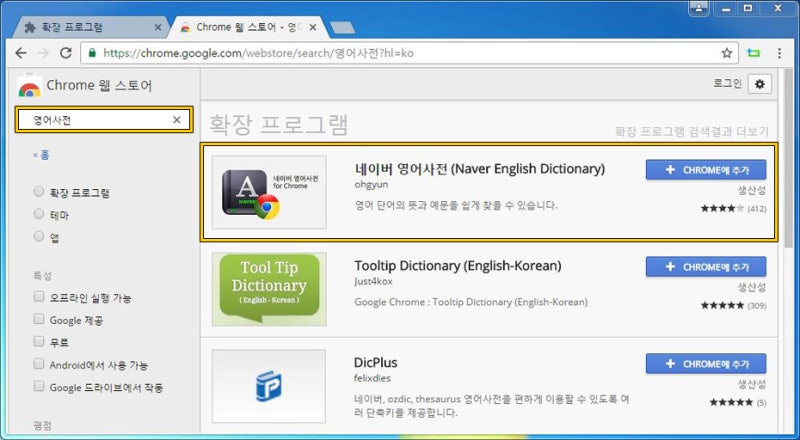This screenshot has width=800, height=440.
Task: Select the 확장 프로그램 radio filter
Action: point(39,192)
